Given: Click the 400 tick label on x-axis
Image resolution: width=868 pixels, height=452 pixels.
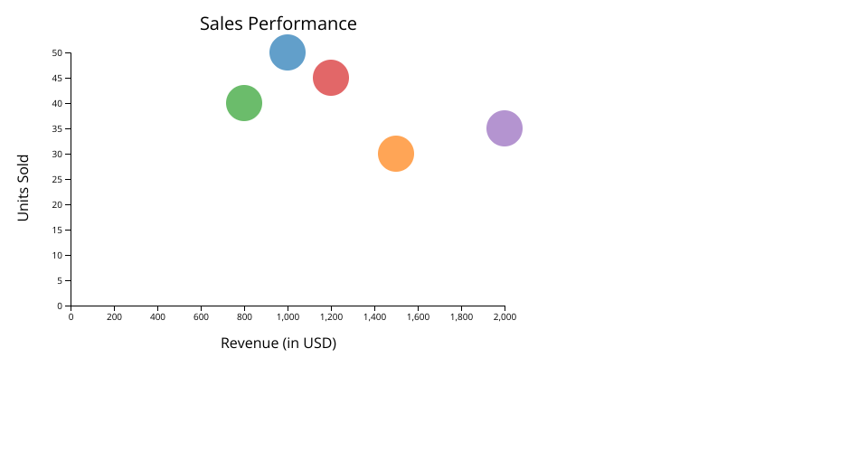Looking at the screenshot, I should pos(157,317).
